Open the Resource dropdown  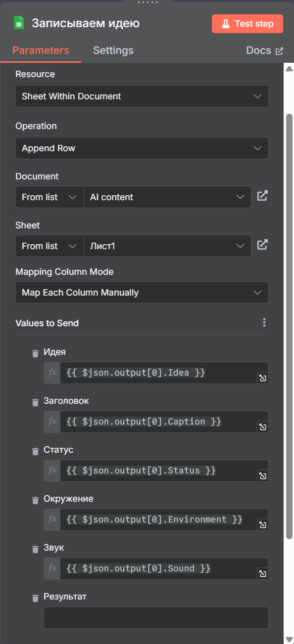pyautogui.click(x=142, y=96)
